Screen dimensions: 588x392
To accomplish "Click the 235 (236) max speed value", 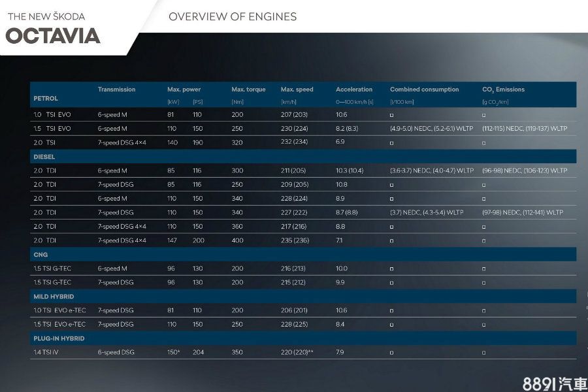I will (294, 240).
